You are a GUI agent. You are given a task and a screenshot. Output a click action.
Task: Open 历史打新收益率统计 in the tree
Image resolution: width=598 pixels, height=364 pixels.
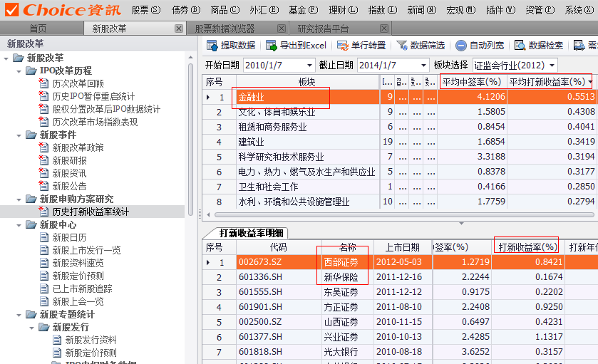(x=91, y=212)
